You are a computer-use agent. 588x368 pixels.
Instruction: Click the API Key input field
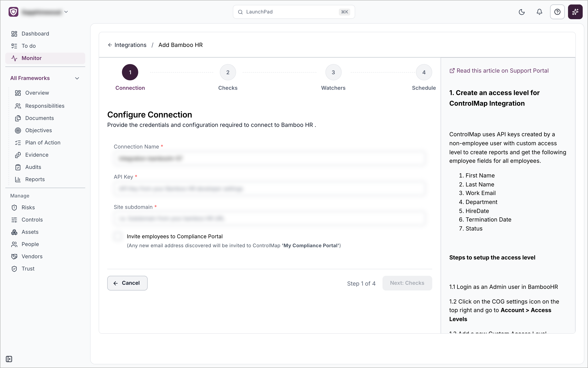tap(270, 189)
